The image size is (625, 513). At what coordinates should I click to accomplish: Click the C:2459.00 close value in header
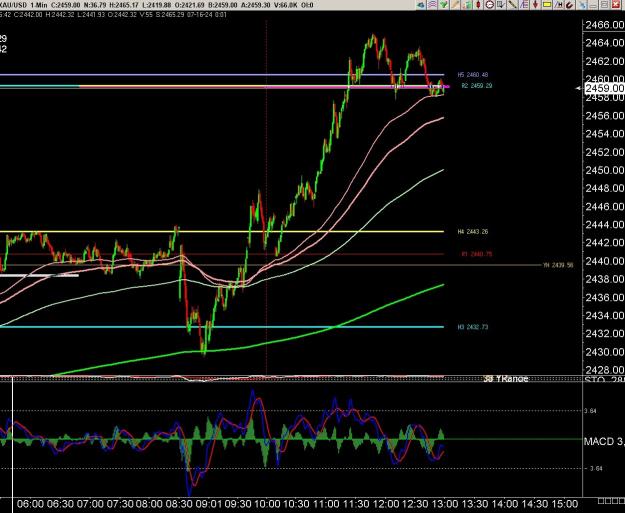(x=65, y=5)
